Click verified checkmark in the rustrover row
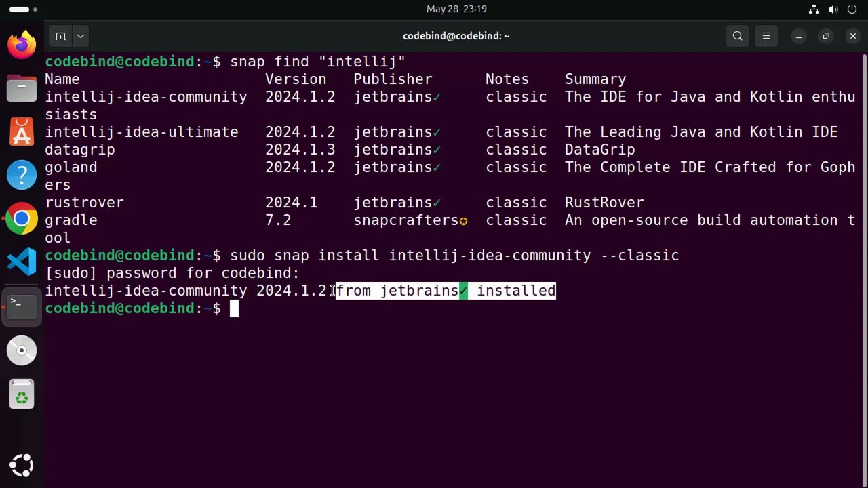The width and height of the screenshot is (868, 488). tap(437, 203)
